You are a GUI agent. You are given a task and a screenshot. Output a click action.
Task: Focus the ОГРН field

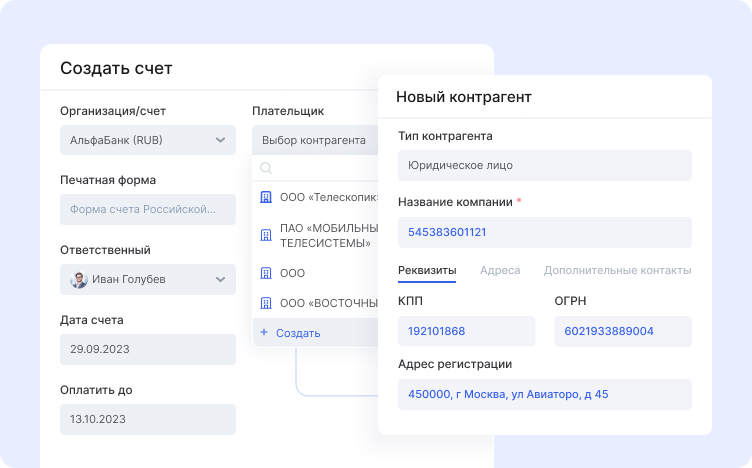pyautogui.click(x=622, y=331)
